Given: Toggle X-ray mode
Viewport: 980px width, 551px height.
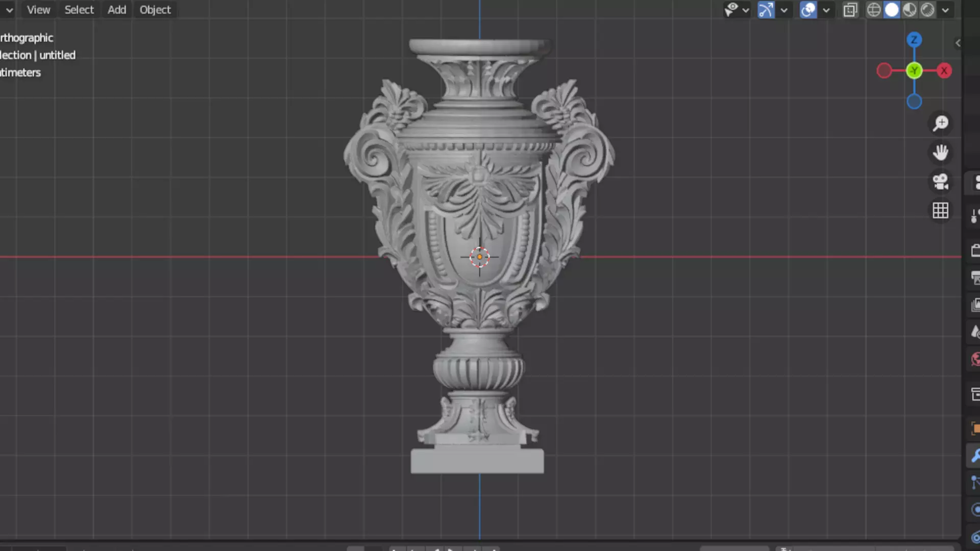Looking at the screenshot, I should coord(850,10).
